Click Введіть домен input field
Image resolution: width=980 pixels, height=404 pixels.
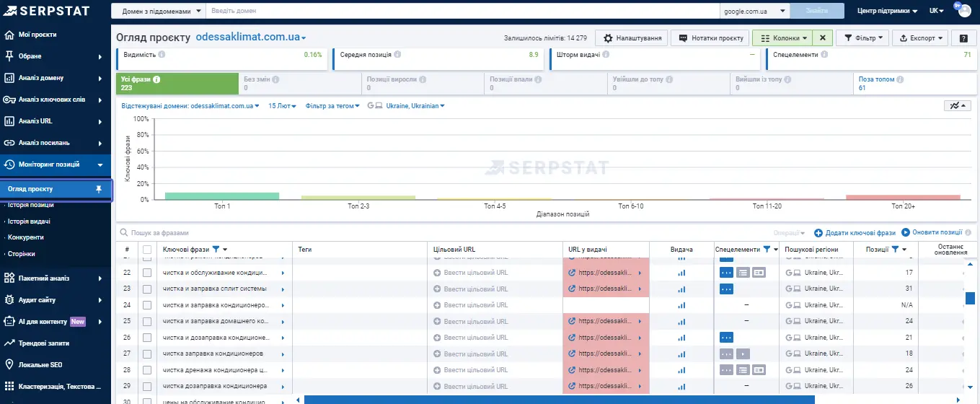pos(463,12)
